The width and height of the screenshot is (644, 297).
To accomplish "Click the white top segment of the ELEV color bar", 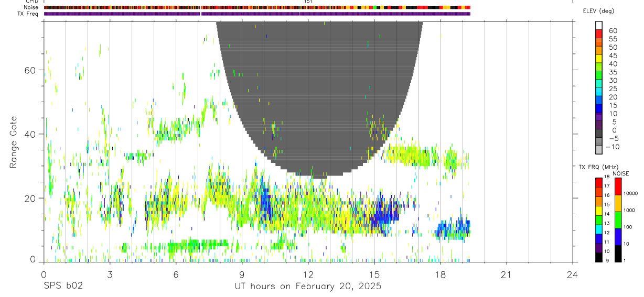I will (x=599, y=26).
